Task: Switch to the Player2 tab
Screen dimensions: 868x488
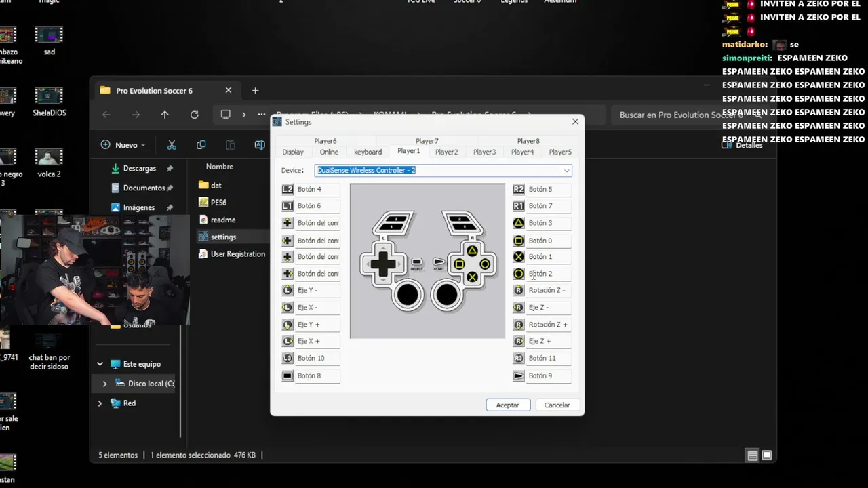Action: (446, 152)
